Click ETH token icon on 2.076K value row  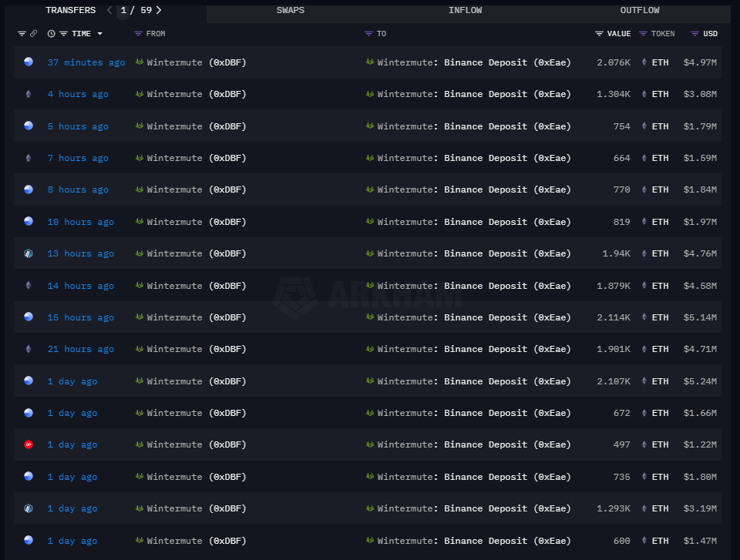point(644,62)
